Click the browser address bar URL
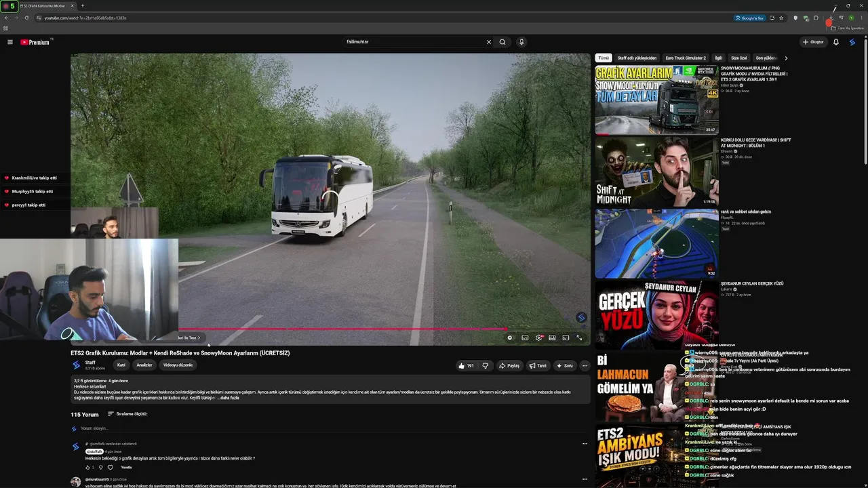This screenshot has height=488, width=868. 85,18
